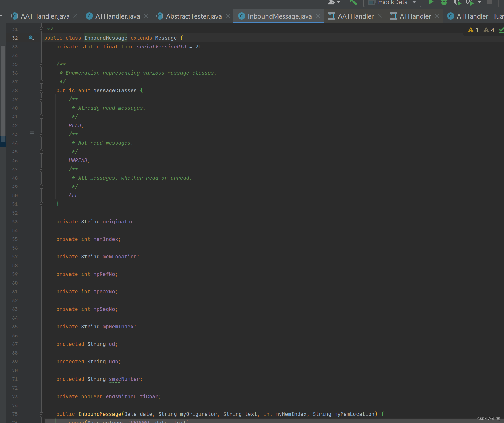The image size is (504, 423).
Task: Collapse the MessageClasses enum fold on line 38
Action: point(41,91)
